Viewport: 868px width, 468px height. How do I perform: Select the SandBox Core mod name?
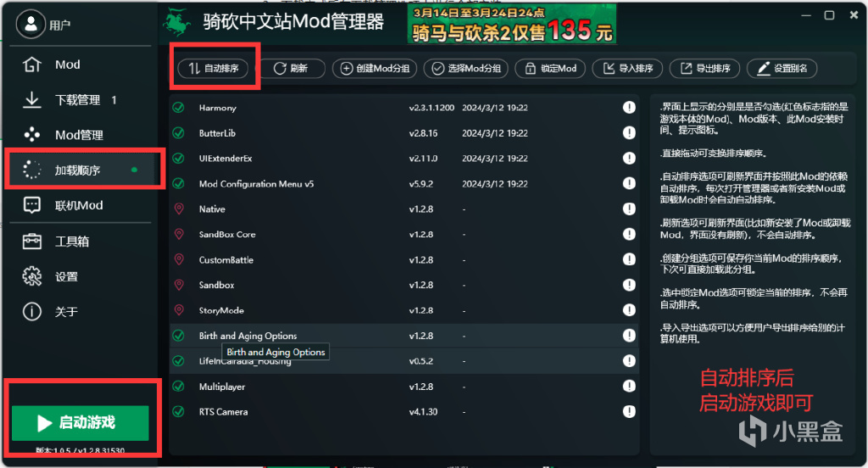(x=227, y=235)
